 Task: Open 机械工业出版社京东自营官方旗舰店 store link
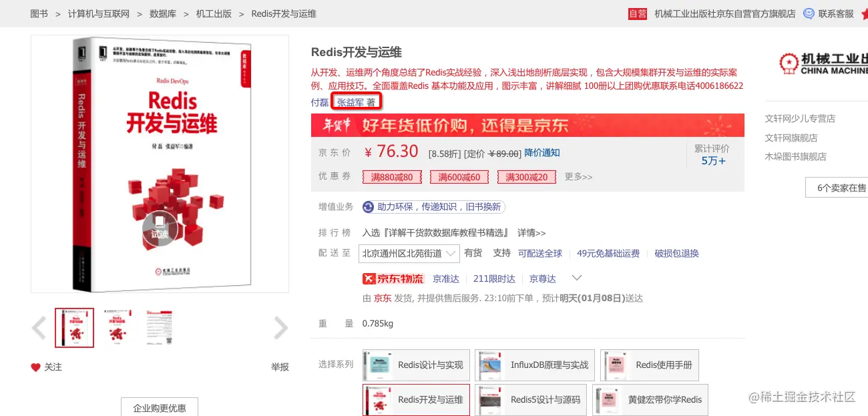725,13
